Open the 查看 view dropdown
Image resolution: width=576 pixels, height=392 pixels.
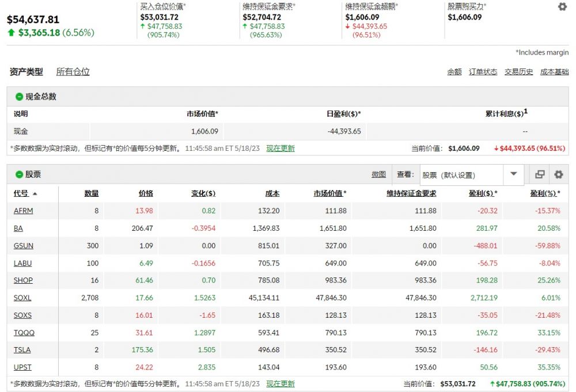pyautogui.click(x=513, y=174)
